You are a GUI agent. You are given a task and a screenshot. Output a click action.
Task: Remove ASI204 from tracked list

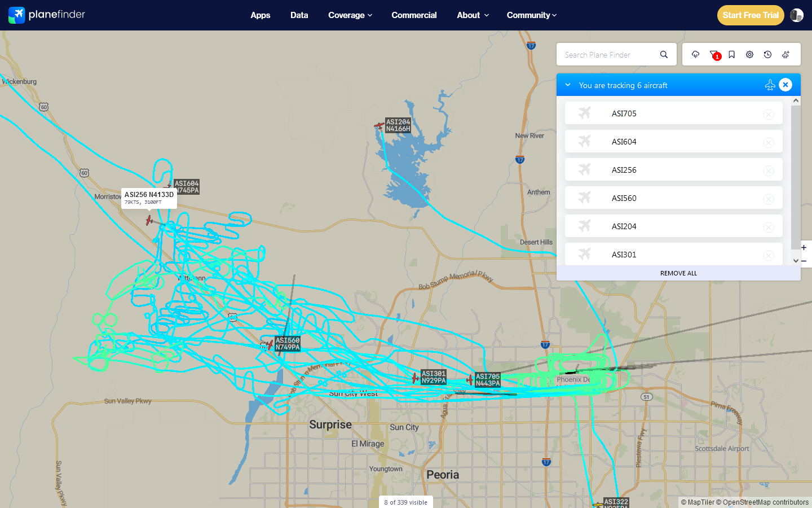tap(769, 227)
